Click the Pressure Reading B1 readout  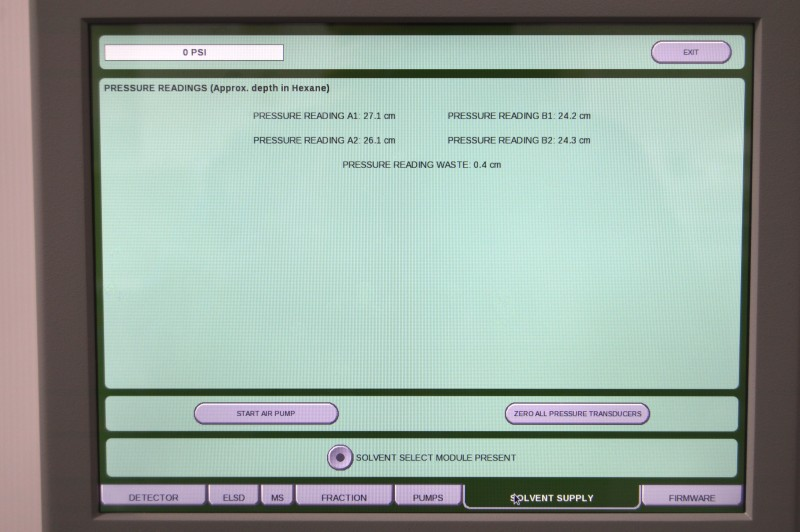click(x=519, y=116)
